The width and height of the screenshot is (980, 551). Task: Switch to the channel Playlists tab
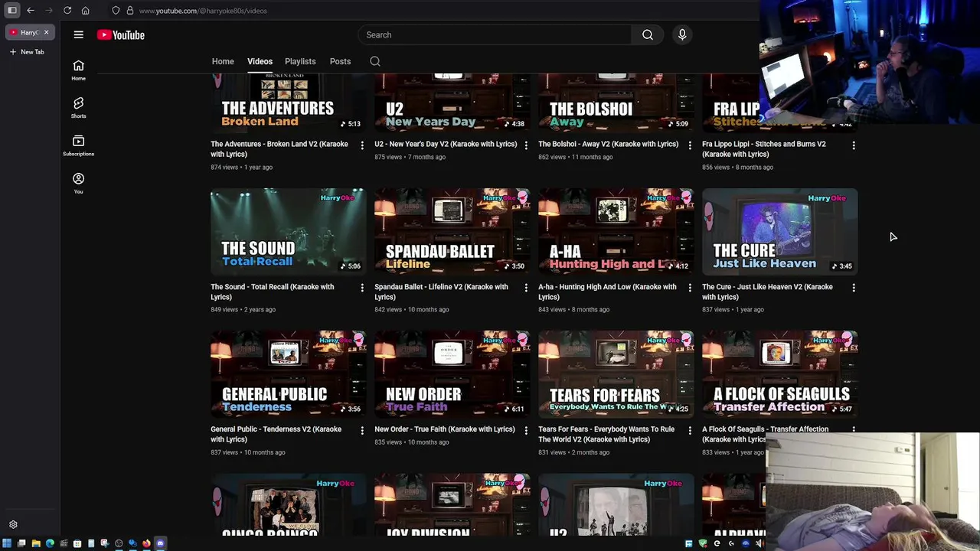(300, 61)
